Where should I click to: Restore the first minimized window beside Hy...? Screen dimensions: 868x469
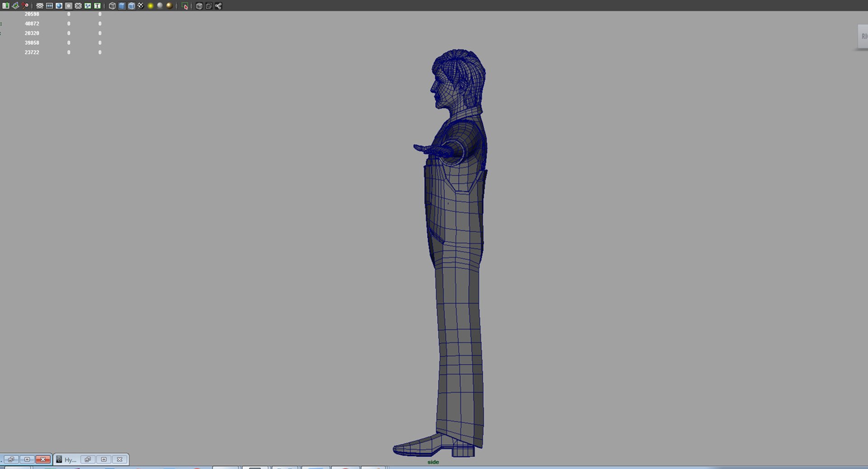[11, 460]
